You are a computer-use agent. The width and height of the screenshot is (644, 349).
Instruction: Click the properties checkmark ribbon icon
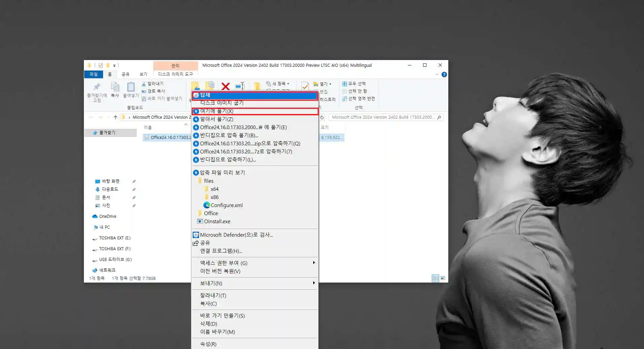coord(305,86)
